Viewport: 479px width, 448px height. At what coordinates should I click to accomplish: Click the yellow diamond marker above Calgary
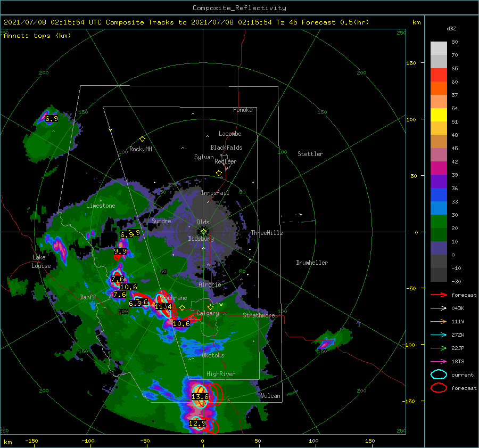point(210,307)
